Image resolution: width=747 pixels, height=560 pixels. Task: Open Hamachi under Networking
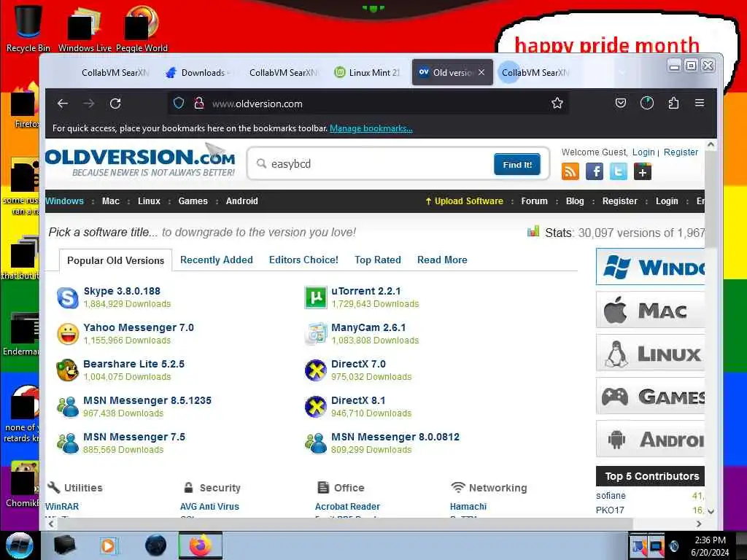[468, 507]
